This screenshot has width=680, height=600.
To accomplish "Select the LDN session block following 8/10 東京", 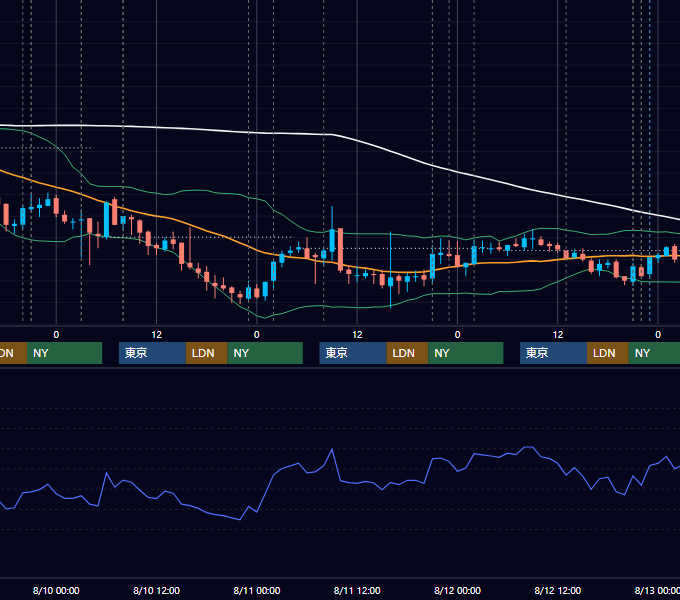I will (x=206, y=353).
